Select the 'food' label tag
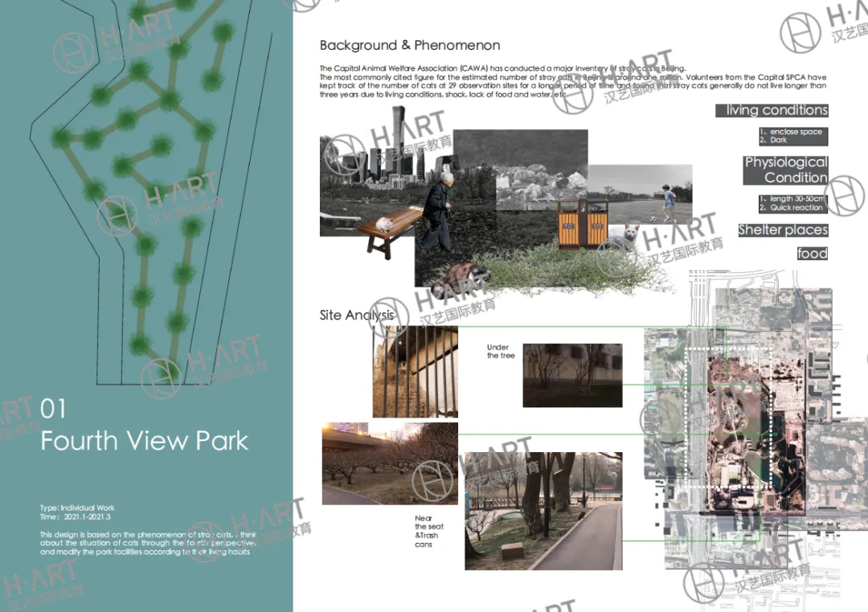The width and height of the screenshot is (868, 612). (x=812, y=254)
